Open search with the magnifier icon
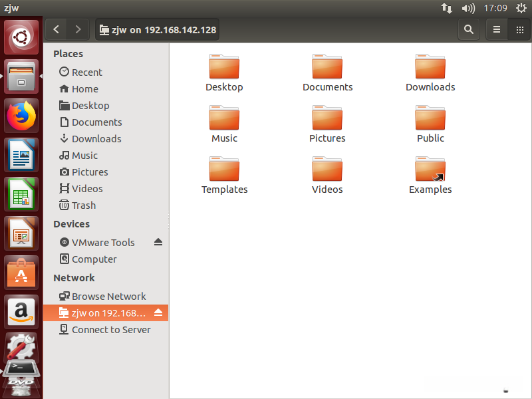Image resolution: width=532 pixels, height=399 pixels. pyautogui.click(x=469, y=29)
